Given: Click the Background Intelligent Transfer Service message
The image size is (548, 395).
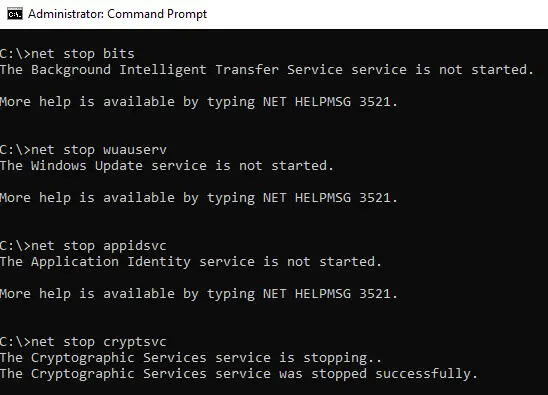Looking at the screenshot, I should [x=267, y=70].
